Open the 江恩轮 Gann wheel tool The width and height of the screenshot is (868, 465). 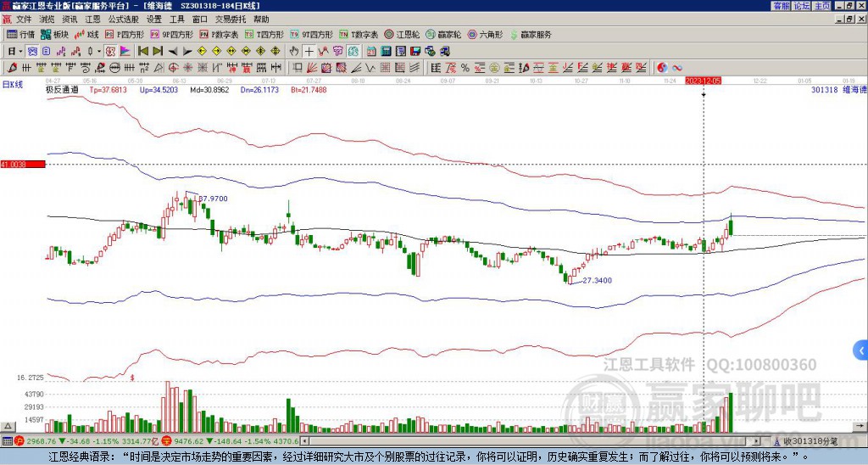click(x=402, y=34)
